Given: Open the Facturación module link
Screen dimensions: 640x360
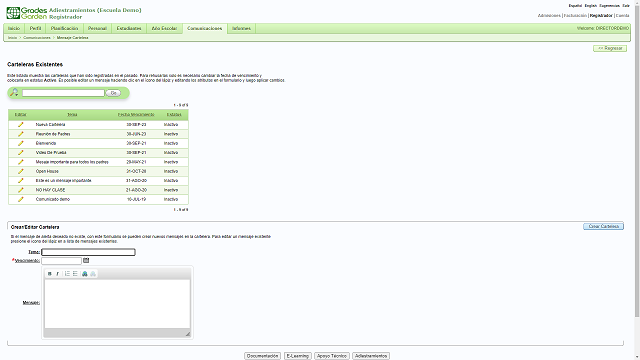Looking at the screenshot, I should point(575,16).
